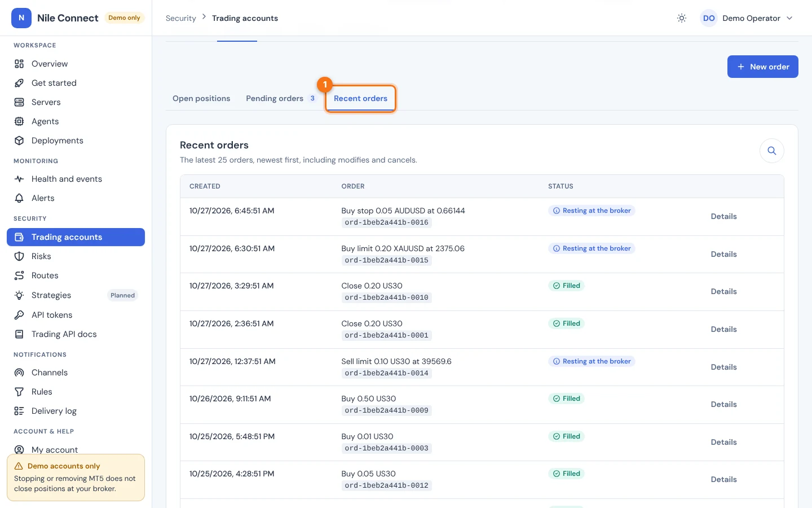Click the Status column header
The width and height of the screenshot is (812, 508).
(561, 186)
